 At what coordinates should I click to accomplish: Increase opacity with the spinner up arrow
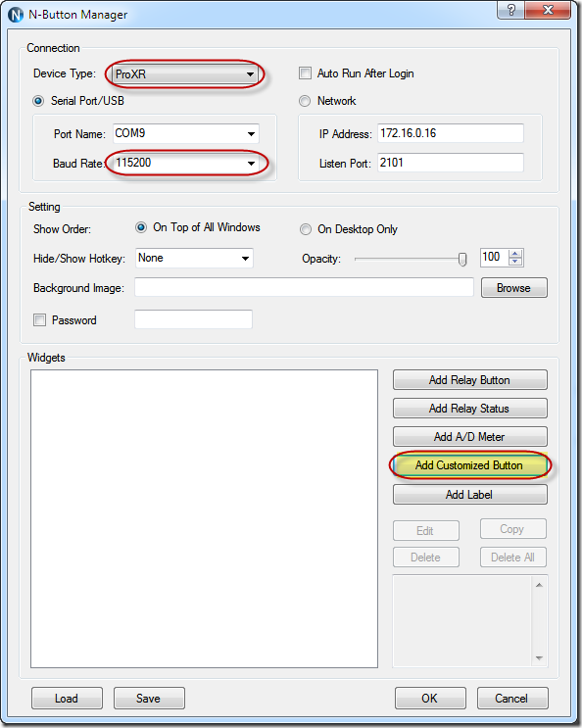click(515, 254)
